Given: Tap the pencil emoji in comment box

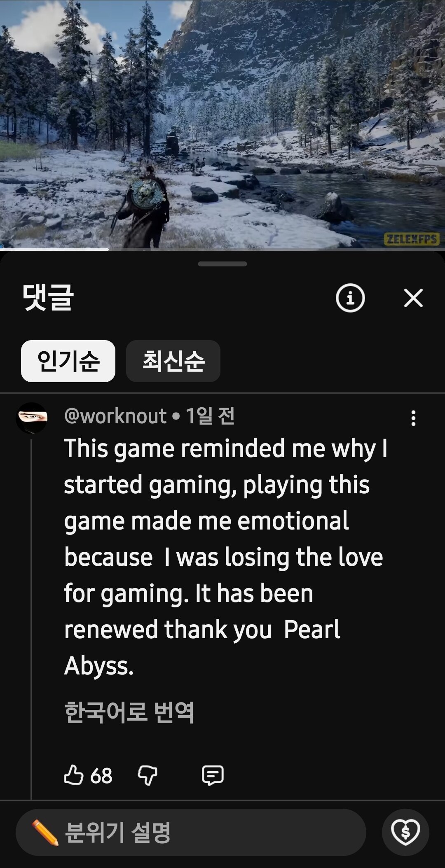Looking at the screenshot, I should [45, 833].
